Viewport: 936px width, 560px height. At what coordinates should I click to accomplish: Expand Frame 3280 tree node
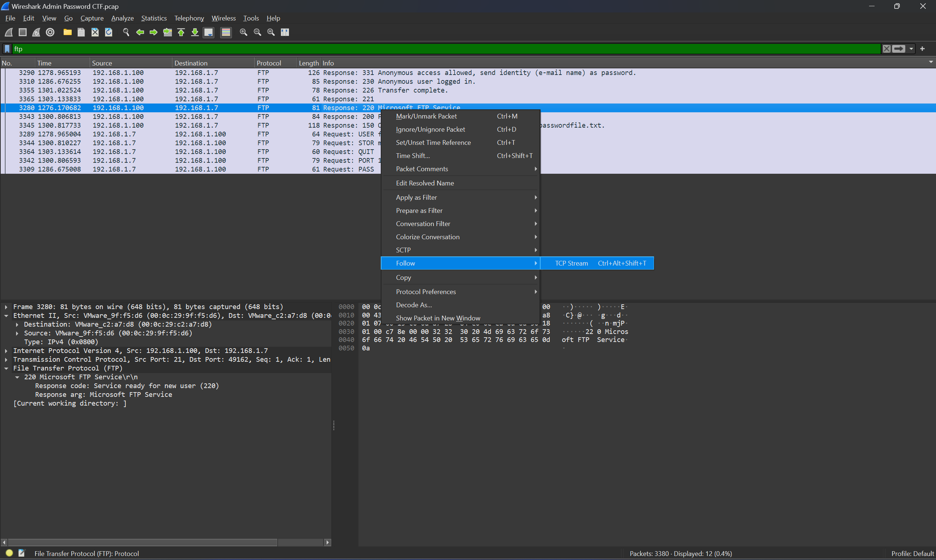(x=6, y=307)
